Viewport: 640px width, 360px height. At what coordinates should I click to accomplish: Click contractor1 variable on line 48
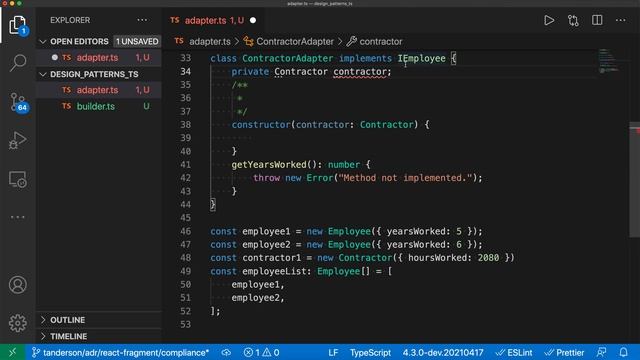click(x=271, y=258)
